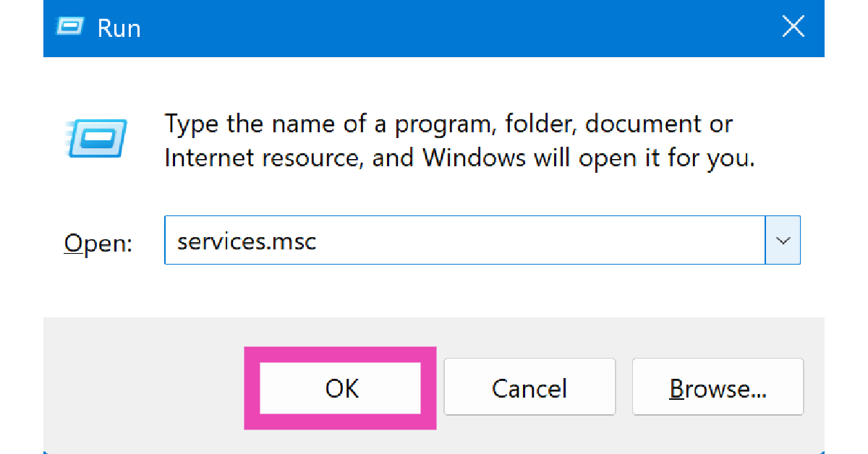Open the Browse... file picker
868x454 pixels.
[x=718, y=388]
